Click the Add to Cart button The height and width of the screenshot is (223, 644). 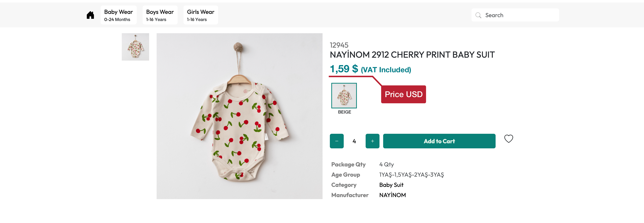439,141
